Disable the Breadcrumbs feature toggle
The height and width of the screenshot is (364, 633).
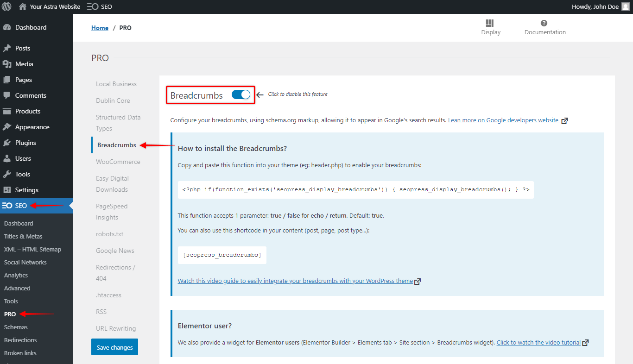pyautogui.click(x=241, y=94)
